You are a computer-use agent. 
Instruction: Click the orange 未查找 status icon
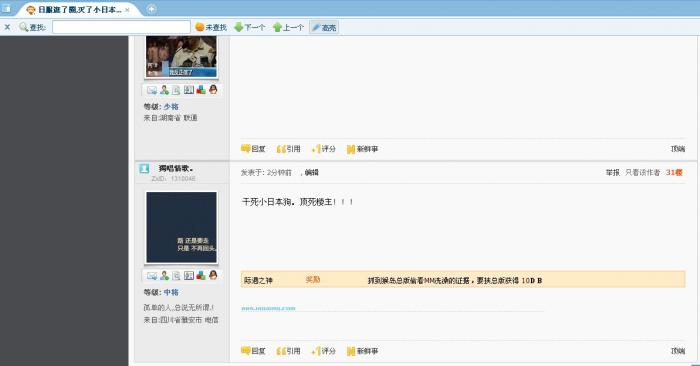point(200,27)
